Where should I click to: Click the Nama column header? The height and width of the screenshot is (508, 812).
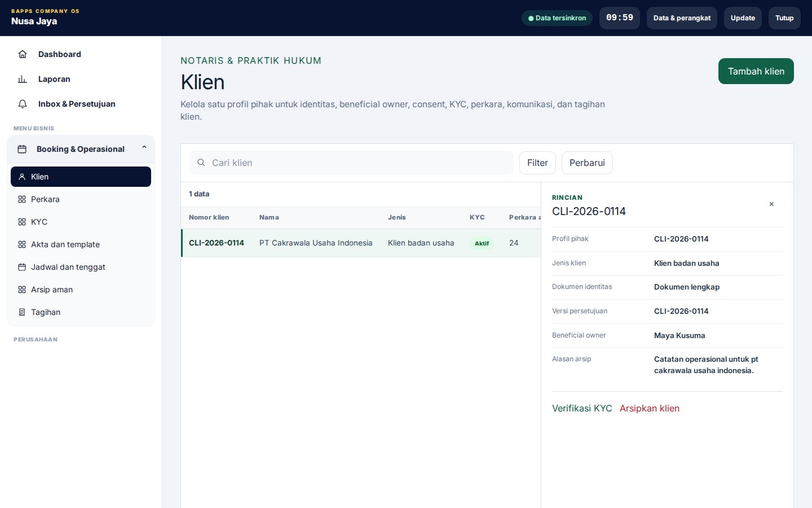click(x=269, y=217)
